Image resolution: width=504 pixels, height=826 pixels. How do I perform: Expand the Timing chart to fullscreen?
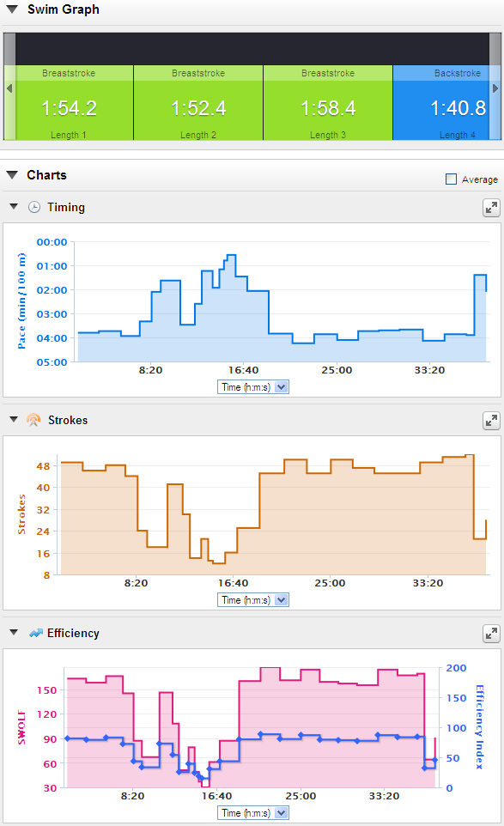click(x=491, y=208)
